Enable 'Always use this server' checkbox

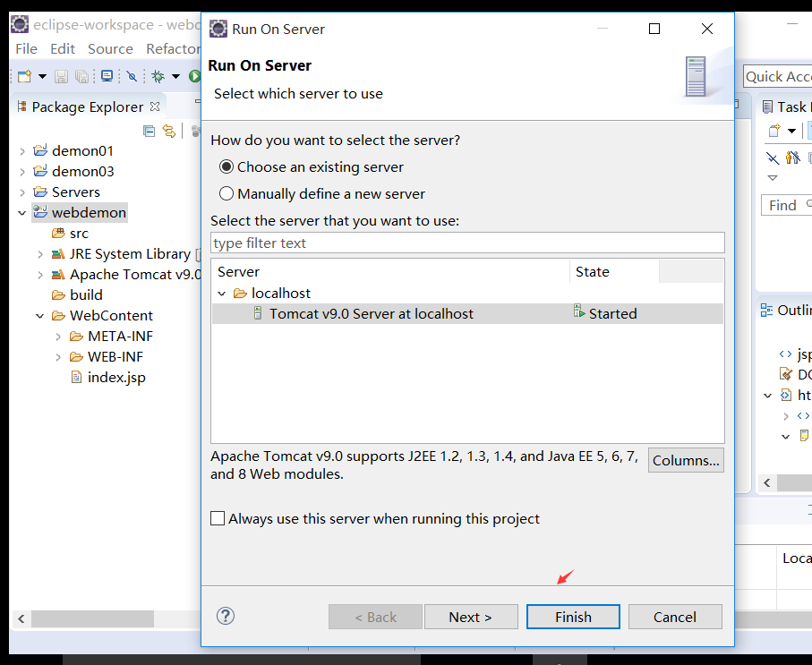tap(218, 518)
